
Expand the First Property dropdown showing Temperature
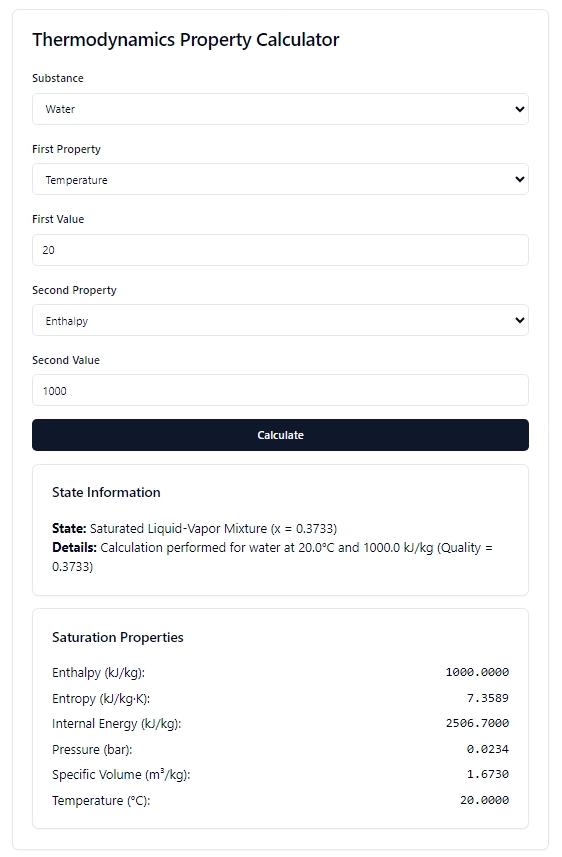point(280,179)
